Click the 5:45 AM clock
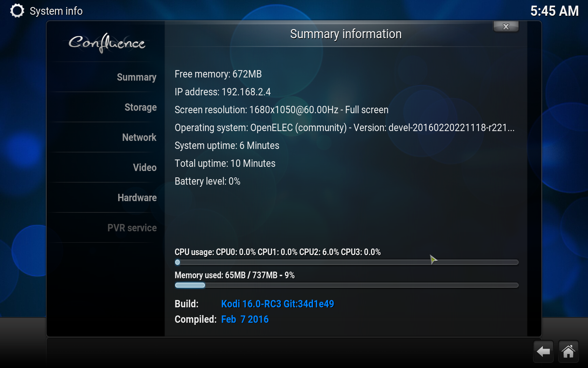Viewport: 588px width, 368px height. (554, 11)
